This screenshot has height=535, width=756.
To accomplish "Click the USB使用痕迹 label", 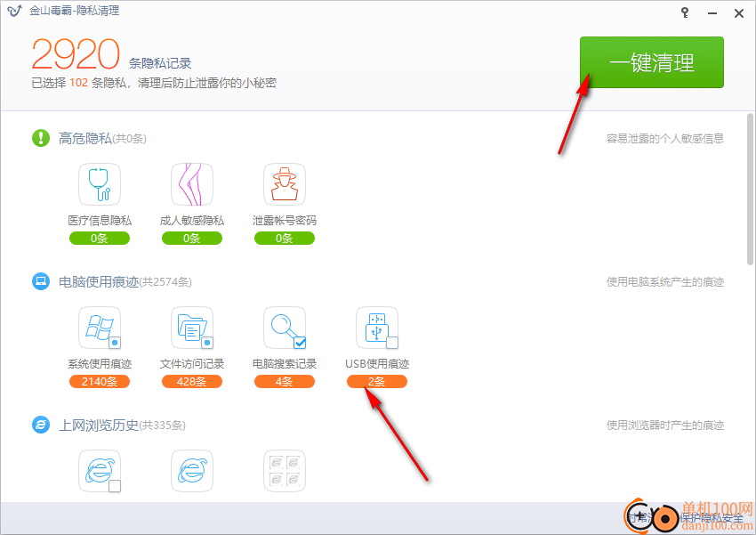I will [377, 364].
